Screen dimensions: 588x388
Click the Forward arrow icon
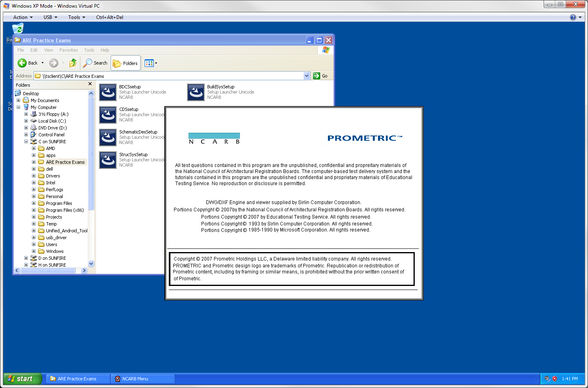54,63
